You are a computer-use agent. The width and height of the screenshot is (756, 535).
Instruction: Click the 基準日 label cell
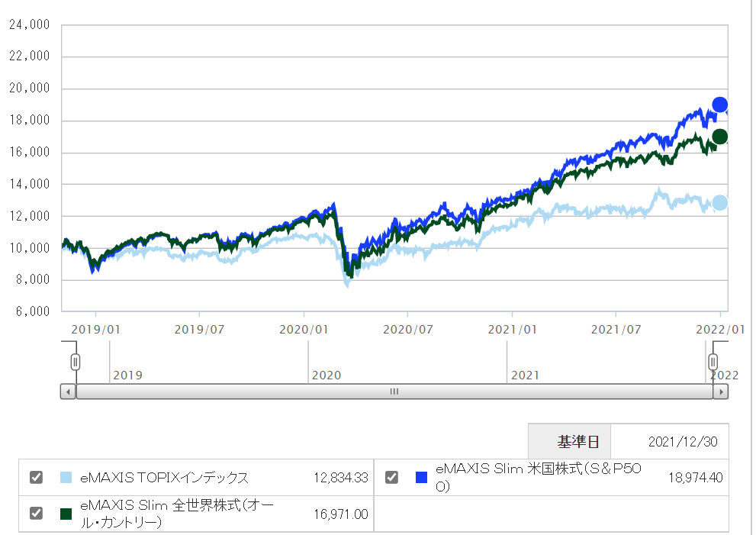(x=569, y=441)
